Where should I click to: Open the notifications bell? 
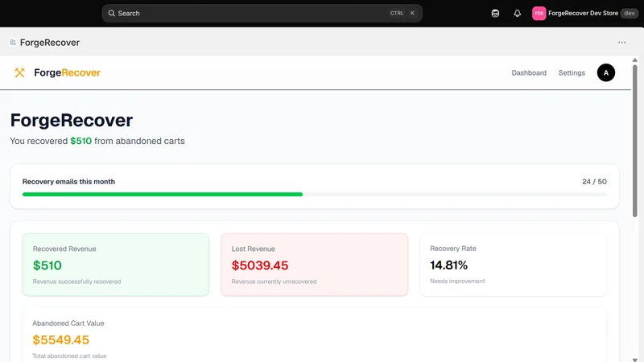(518, 14)
